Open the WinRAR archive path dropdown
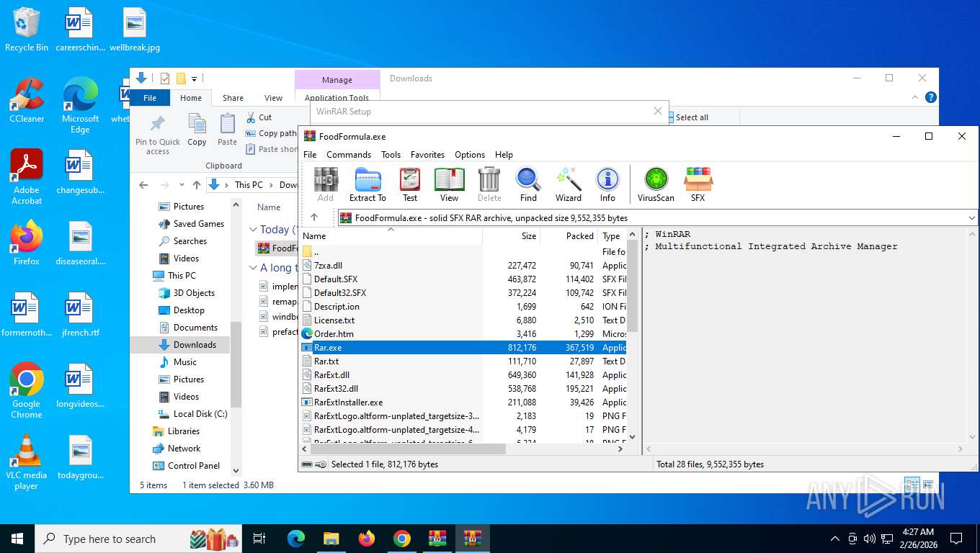 tap(972, 217)
